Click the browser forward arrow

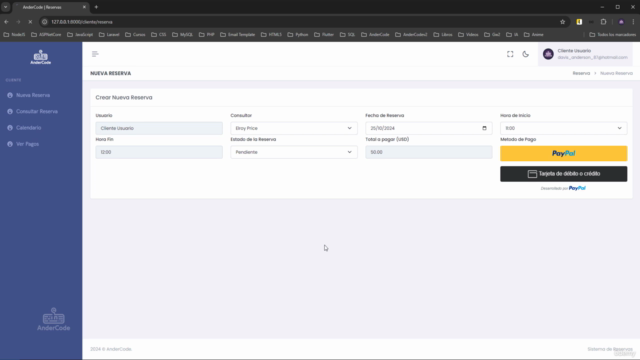pyautogui.click(x=18, y=22)
